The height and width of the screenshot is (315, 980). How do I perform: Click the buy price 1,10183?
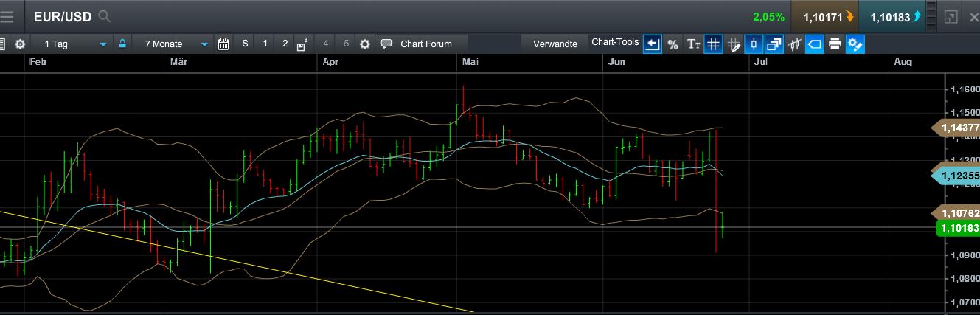(x=891, y=16)
